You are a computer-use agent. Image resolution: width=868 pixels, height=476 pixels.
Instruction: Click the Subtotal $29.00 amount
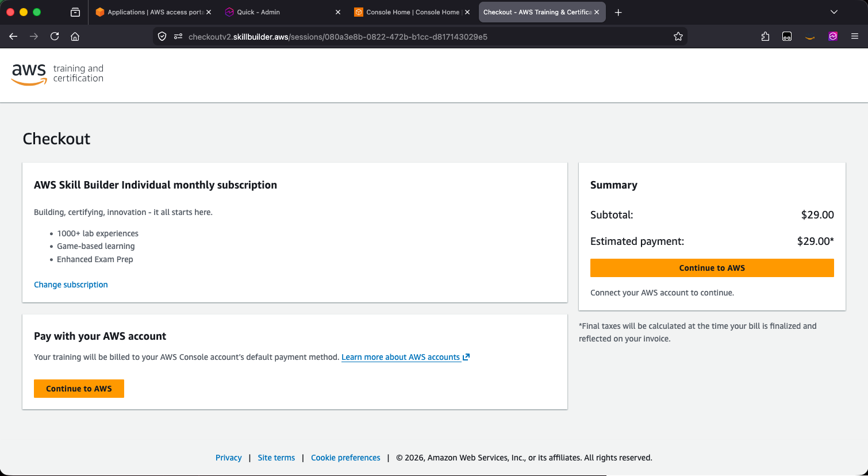coord(817,214)
